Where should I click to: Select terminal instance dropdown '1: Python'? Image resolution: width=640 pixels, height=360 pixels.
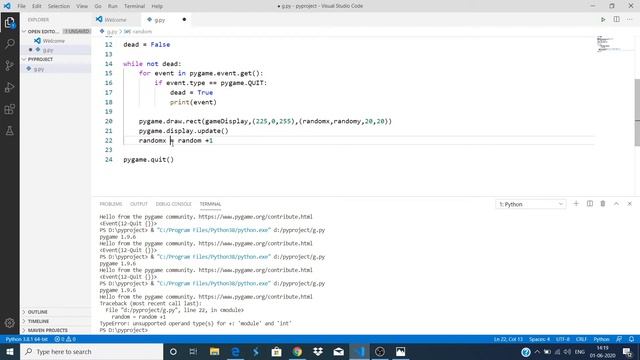[531, 204]
